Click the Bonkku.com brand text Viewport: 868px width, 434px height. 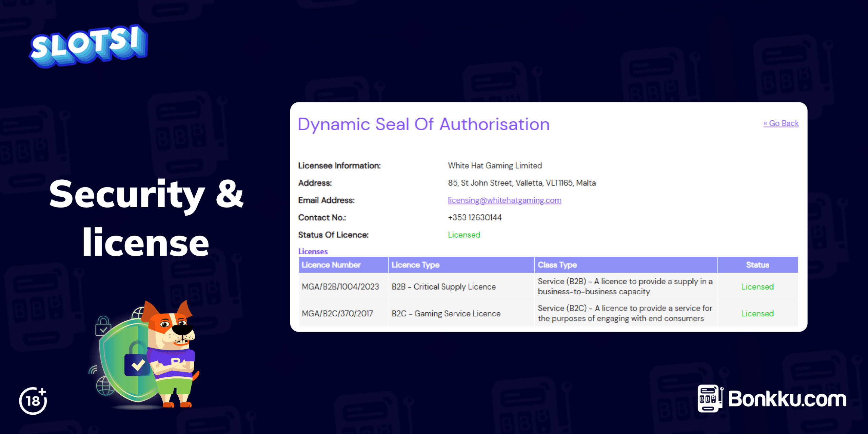pyautogui.click(x=787, y=399)
